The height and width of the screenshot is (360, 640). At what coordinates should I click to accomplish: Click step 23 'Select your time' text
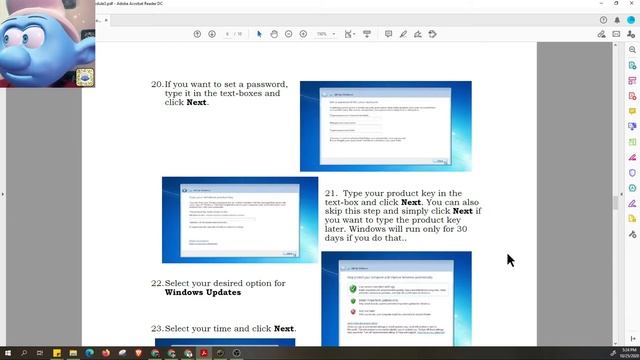(224, 329)
